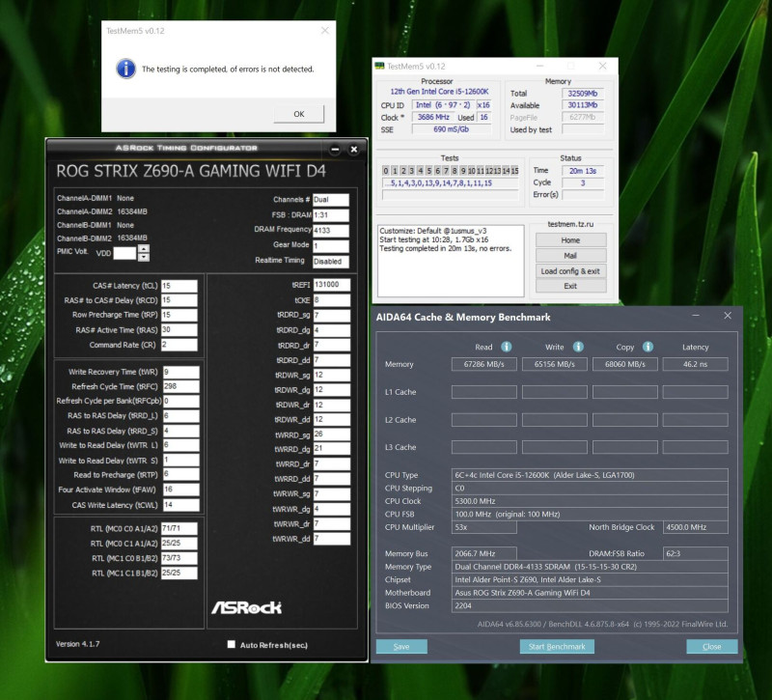Click the tCKE value field

(332, 300)
